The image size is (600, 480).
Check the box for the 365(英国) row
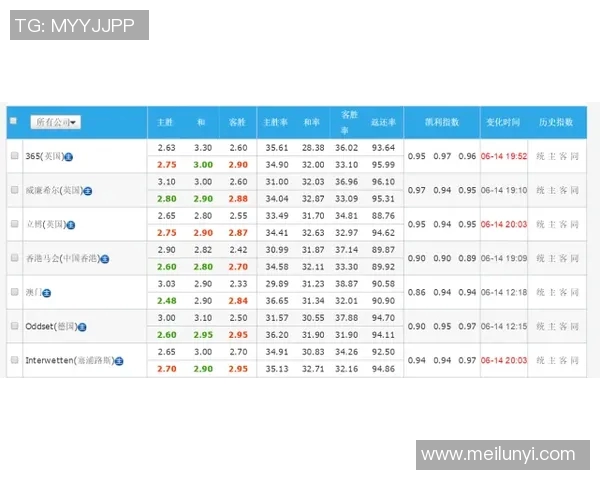[14, 156]
